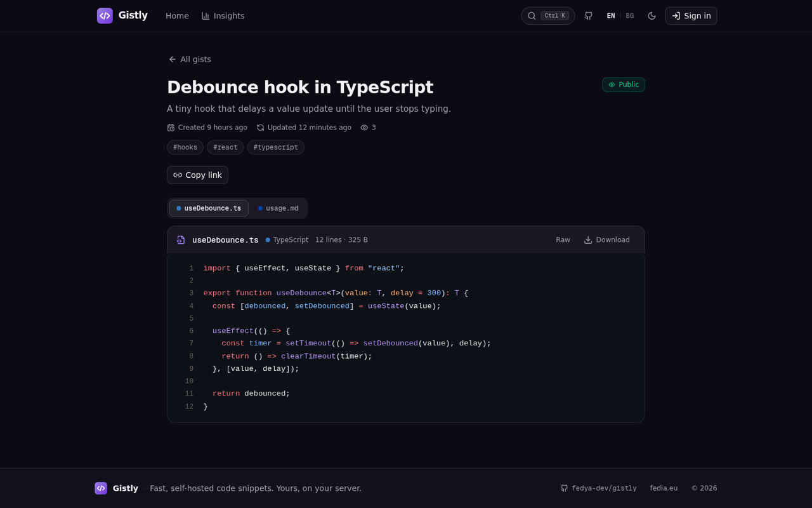Go to the Home page link
Viewport: 812px width, 508px height.
177,16
